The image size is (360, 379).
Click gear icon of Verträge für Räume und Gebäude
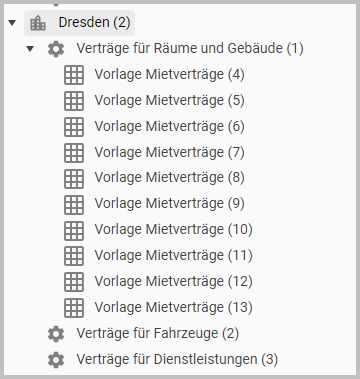tap(56, 49)
